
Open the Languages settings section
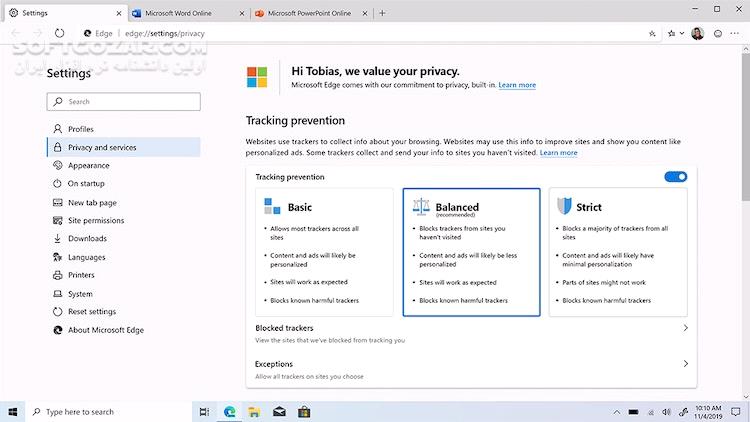[x=123, y=257]
